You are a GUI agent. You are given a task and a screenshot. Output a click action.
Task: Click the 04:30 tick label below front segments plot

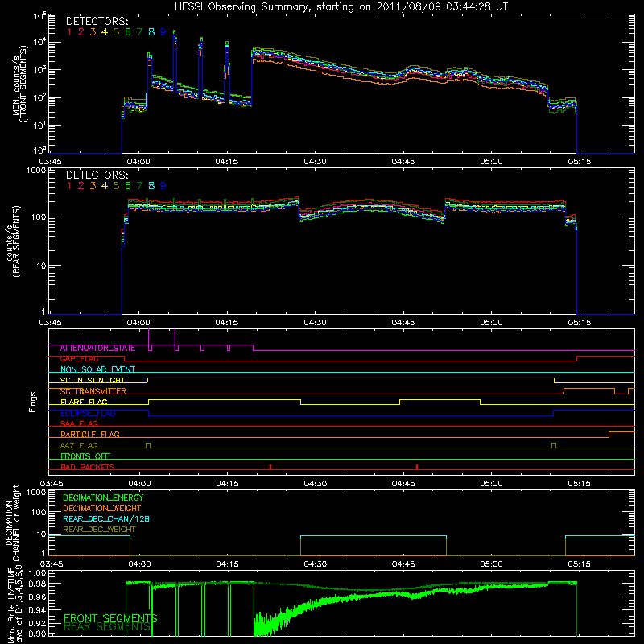315,162
